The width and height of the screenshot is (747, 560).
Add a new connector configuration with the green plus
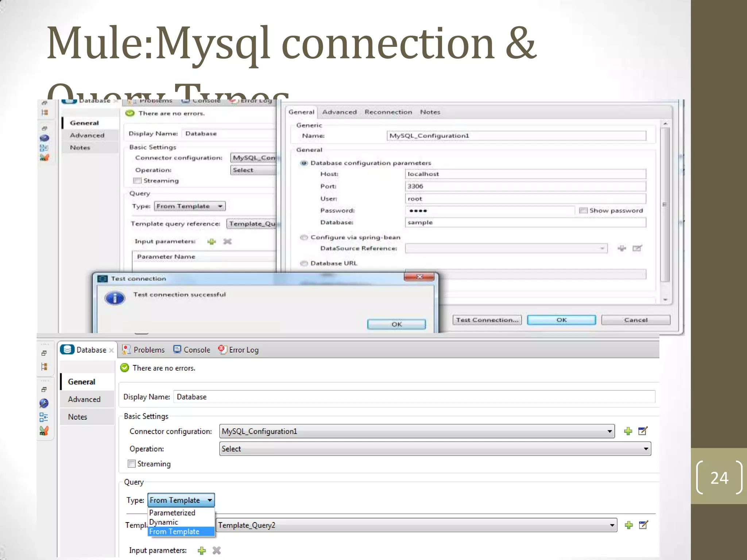(628, 431)
